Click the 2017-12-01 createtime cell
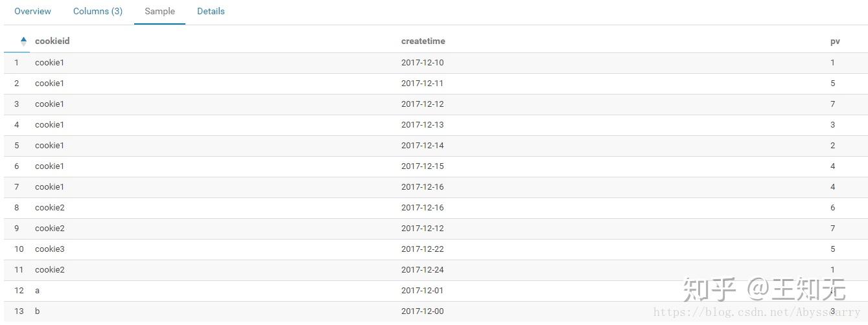Screen dimensions: 868x325 (x=423, y=291)
